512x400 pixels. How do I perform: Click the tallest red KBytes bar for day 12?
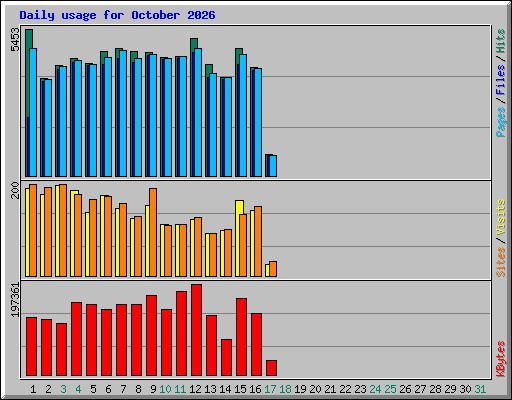[x=196, y=330]
